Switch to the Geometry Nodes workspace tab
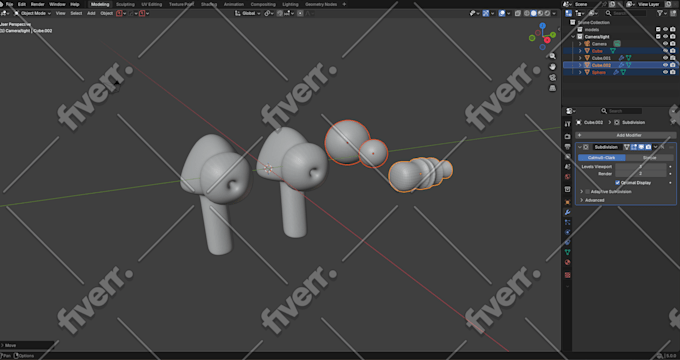Viewport: 680px width, 360px height. (x=321, y=4)
